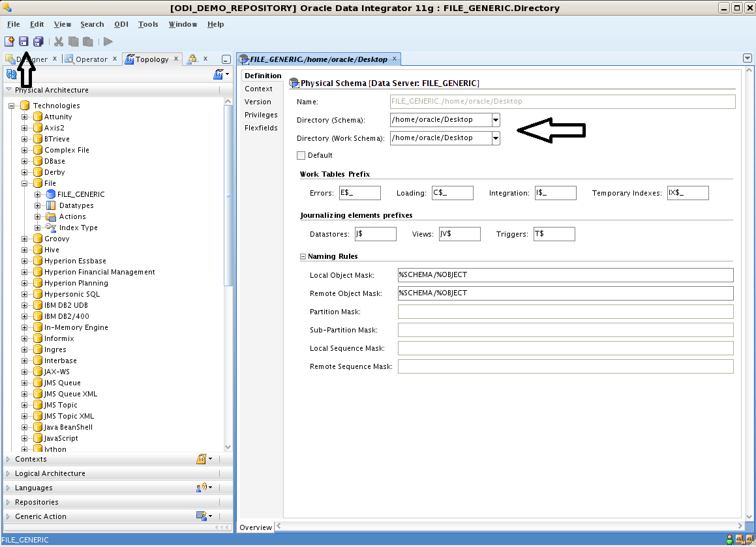Image resolution: width=756 pixels, height=547 pixels.
Task: Open the Privileges side tab
Action: pos(261,115)
